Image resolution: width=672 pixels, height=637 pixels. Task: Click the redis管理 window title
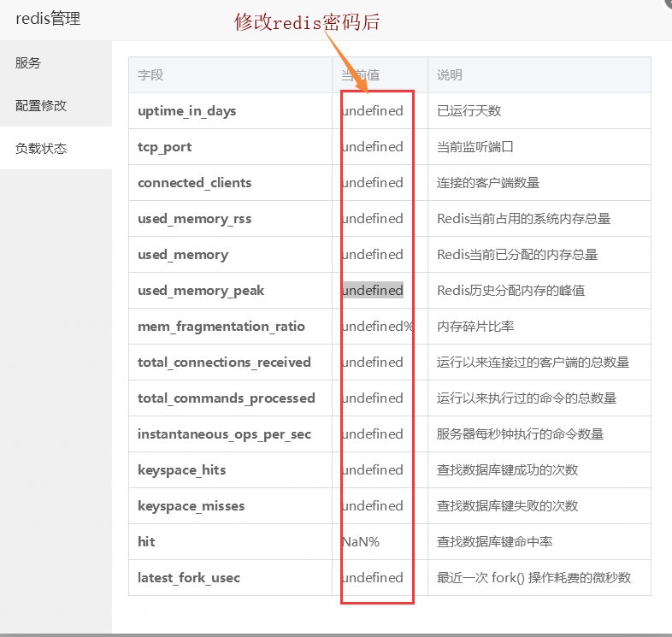48,19
